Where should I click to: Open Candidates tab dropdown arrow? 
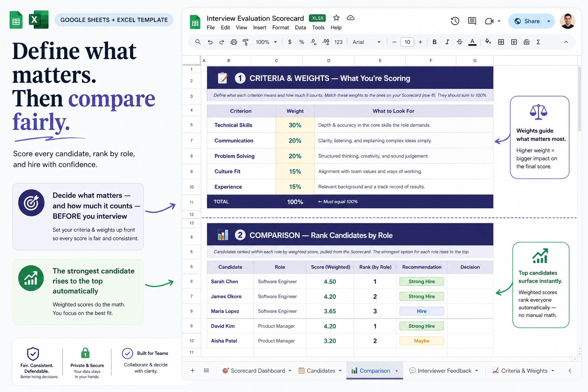340,371
